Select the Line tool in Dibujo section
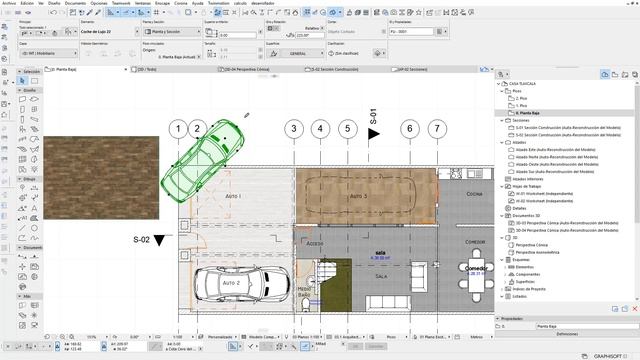 pos(22,228)
